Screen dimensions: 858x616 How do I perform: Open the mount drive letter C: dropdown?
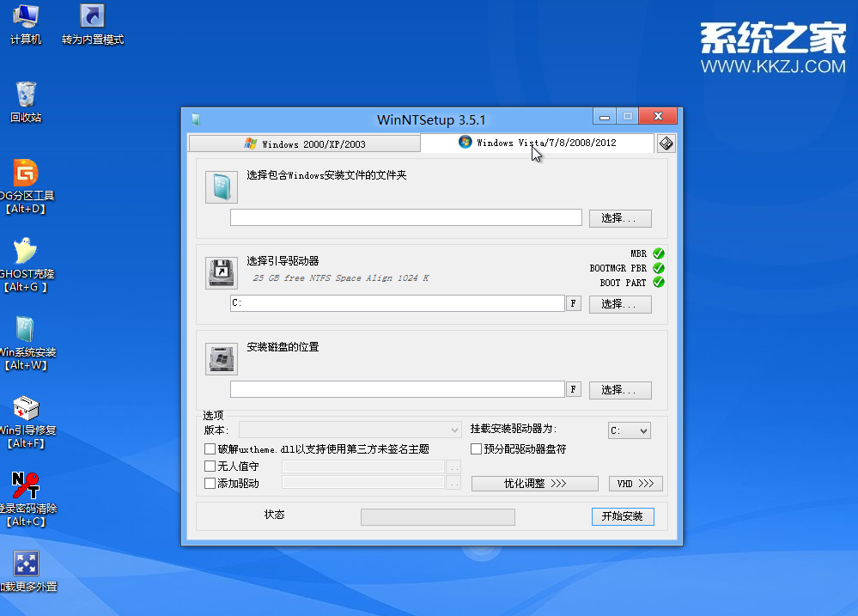(629, 431)
